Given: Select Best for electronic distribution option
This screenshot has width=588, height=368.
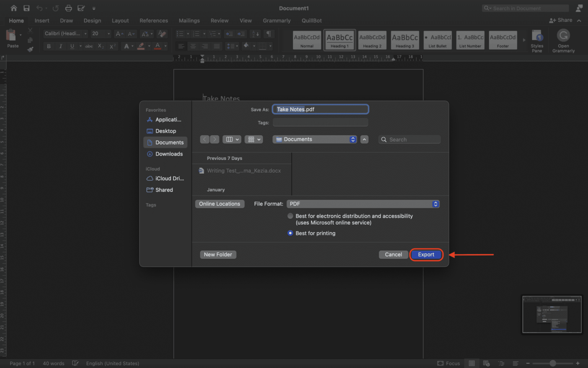Looking at the screenshot, I should (x=290, y=216).
